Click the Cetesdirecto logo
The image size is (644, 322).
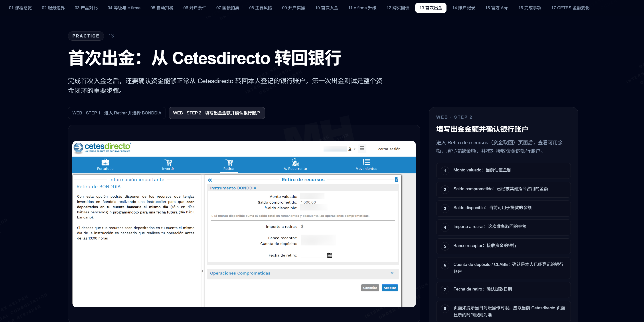point(102,148)
